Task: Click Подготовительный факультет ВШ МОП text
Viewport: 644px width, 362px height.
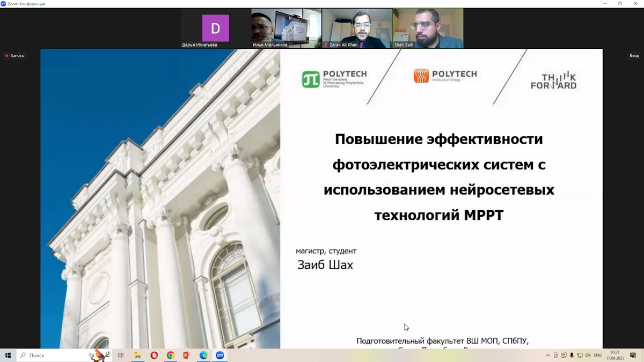Action: [x=443, y=341]
